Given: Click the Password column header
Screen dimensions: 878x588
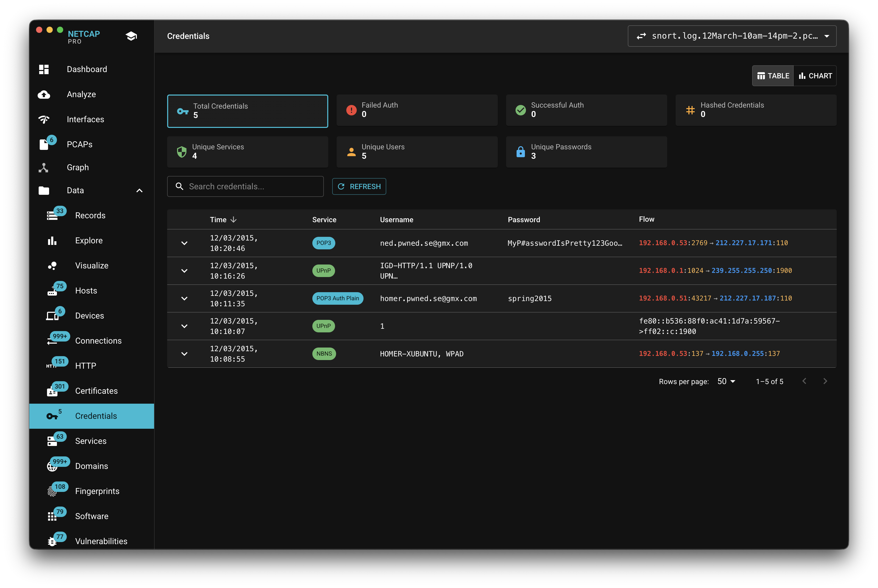Looking at the screenshot, I should (524, 220).
